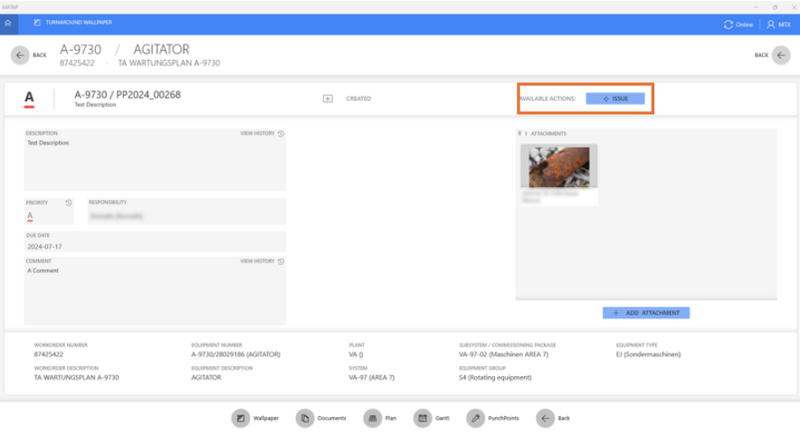The image size is (800, 435).
Task: Click the bottom toolbar Back arrow
Action: pyautogui.click(x=545, y=418)
